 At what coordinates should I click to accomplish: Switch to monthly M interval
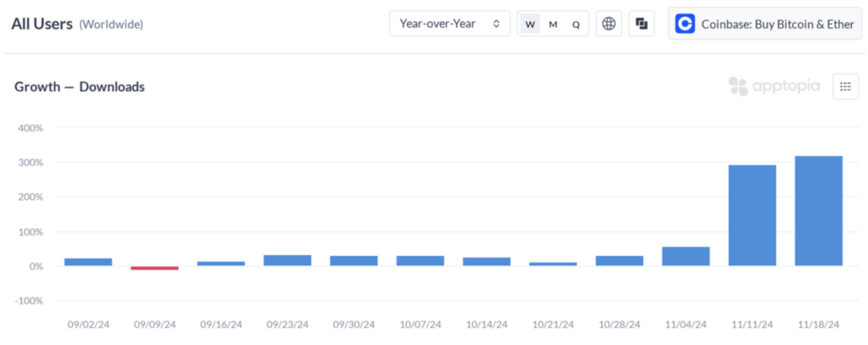pyautogui.click(x=553, y=25)
